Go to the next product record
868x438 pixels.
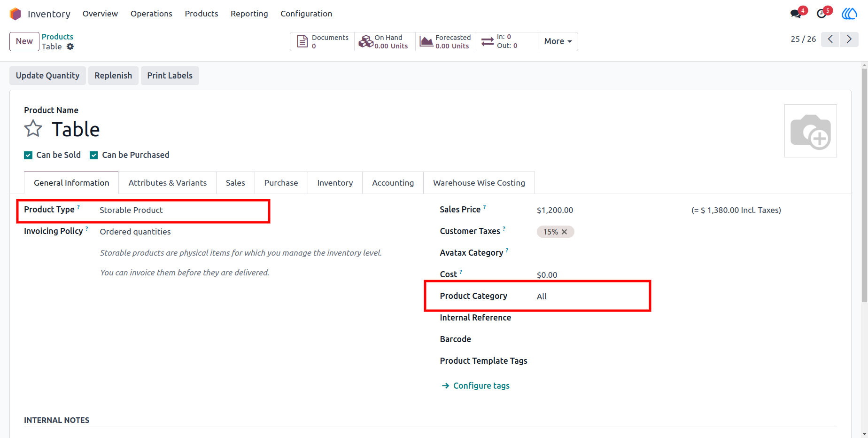849,39
